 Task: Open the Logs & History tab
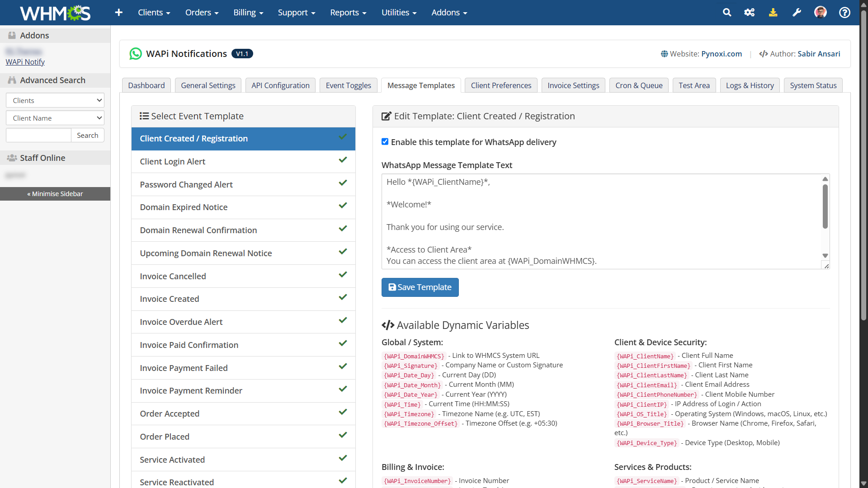750,85
